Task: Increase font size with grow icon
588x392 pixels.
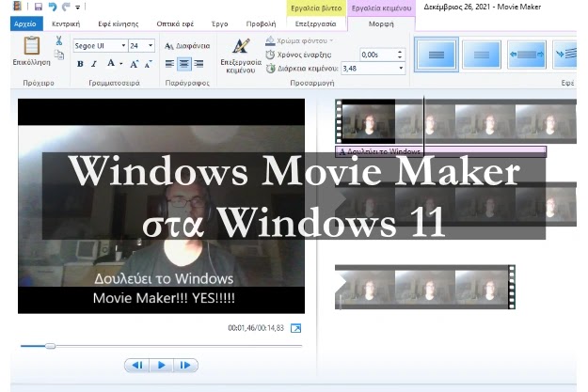Action: click(134, 64)
